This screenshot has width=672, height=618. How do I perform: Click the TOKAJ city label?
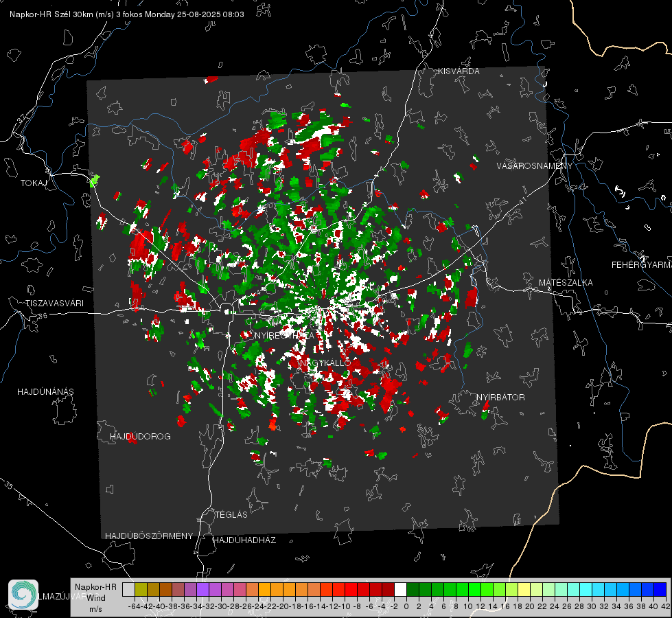(34, 183)
